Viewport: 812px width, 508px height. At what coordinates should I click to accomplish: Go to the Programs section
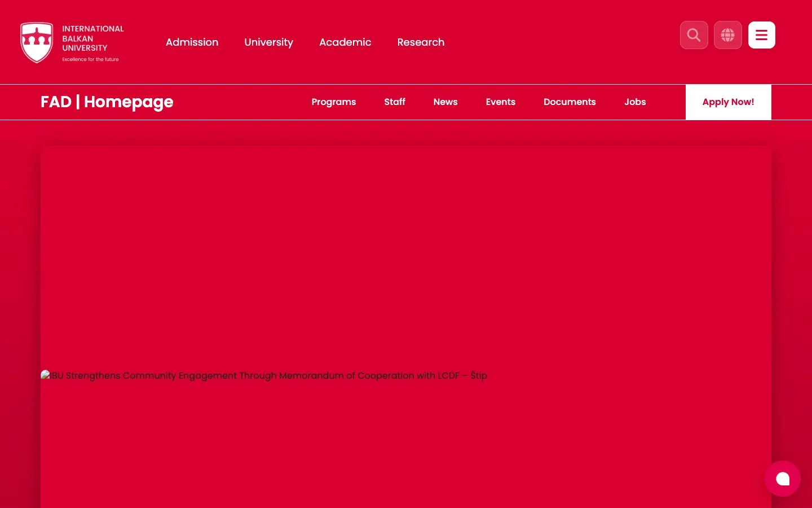(334, 102)
